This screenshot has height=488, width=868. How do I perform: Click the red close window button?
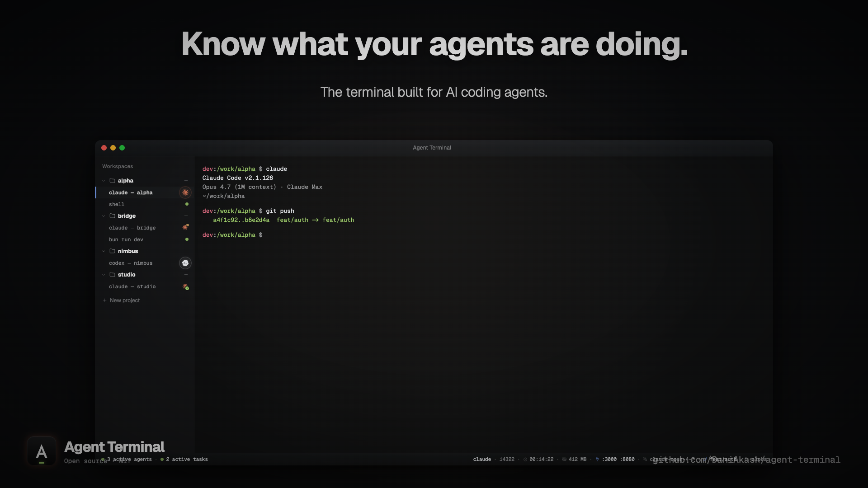[x=104, y=148]
